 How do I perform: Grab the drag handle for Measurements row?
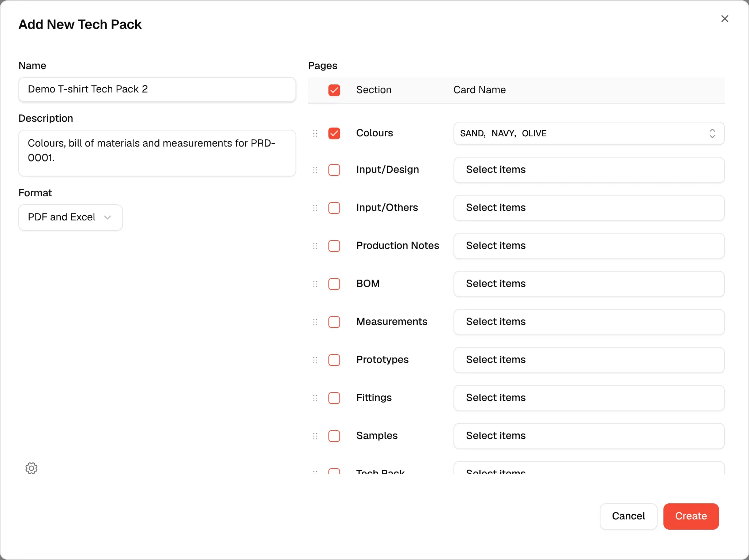coord(315,322)
